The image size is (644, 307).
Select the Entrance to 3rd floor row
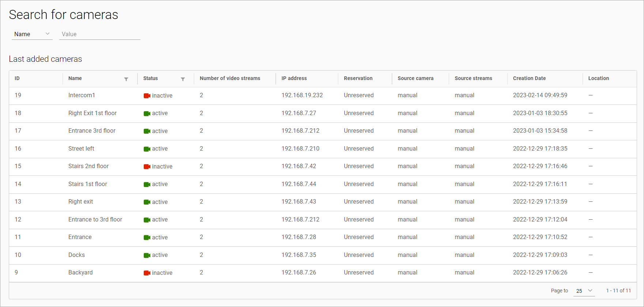pyautogui.click(x=95, y=220)
